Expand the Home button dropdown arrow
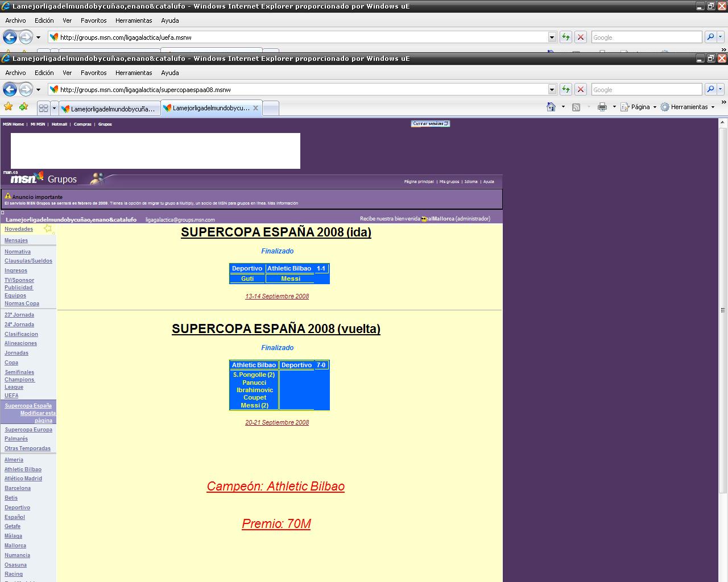Image resolution: width=728 pixels, height=582 pixels. click(x=563, y=107)
